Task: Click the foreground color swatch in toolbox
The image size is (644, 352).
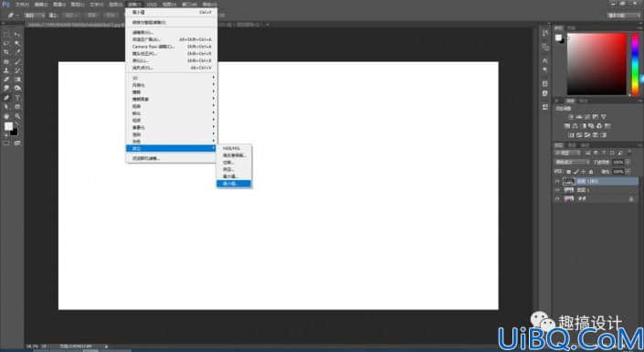Action: (8, 127)
